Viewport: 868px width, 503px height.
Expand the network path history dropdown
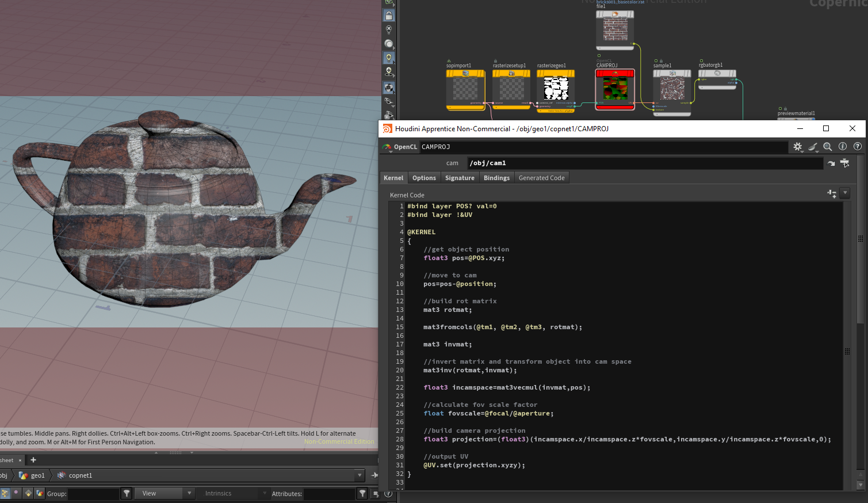pyautogui.click(x=360, y=475)
